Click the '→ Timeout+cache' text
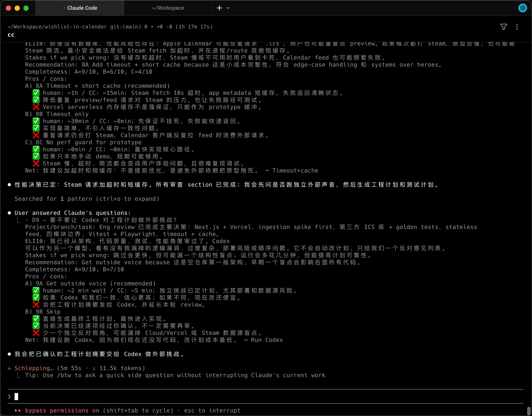Image resolution: width=532 pixels, height=416 pixels. (x=291, y=171)
